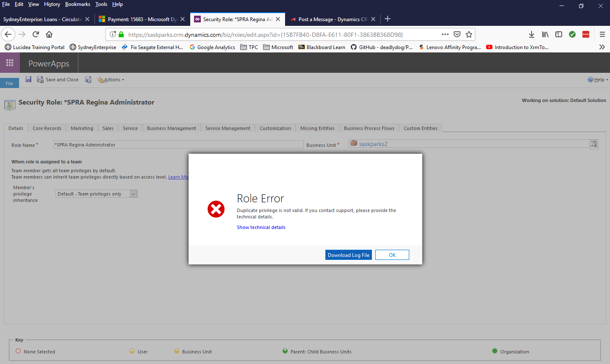The width and height of the screenshot is (610, 364).
Task: Switch to the Service Management tab
Action: [x=228, y=128]
